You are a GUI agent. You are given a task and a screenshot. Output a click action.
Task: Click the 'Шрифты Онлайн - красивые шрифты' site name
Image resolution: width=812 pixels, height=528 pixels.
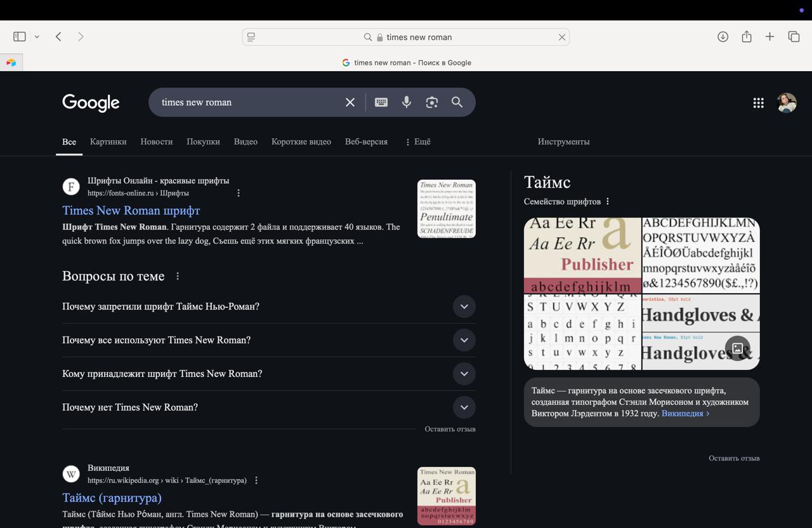coord(159,181)
